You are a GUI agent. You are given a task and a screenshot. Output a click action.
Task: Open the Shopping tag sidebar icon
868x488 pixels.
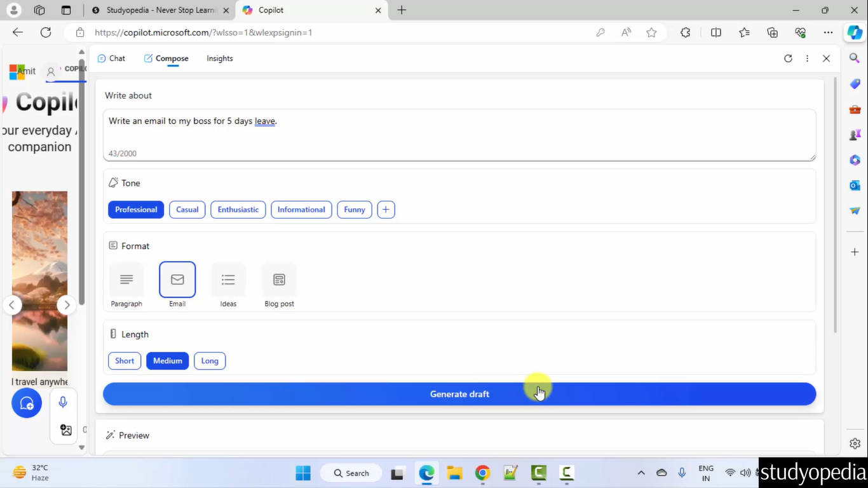(x=855, y=84)
